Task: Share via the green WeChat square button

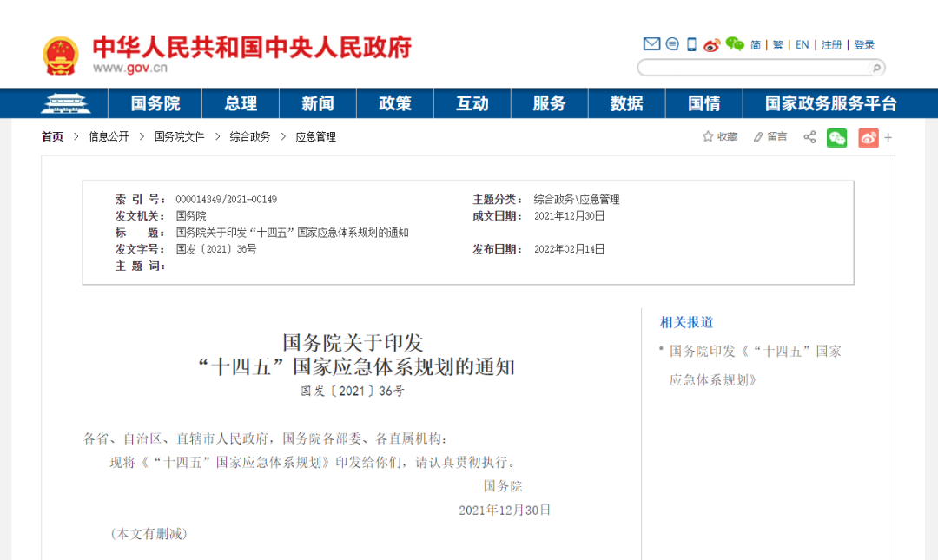Action: click(x=836, y=137)
